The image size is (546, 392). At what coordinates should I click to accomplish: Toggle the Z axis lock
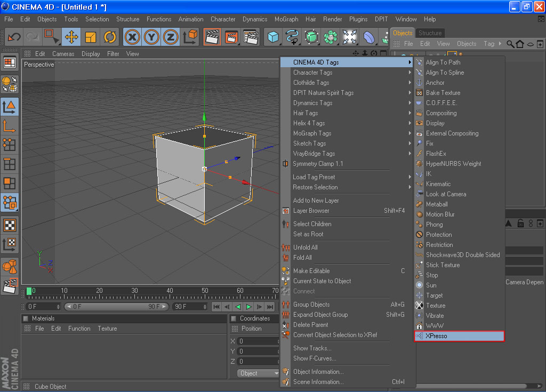click(x=171, y=37)
